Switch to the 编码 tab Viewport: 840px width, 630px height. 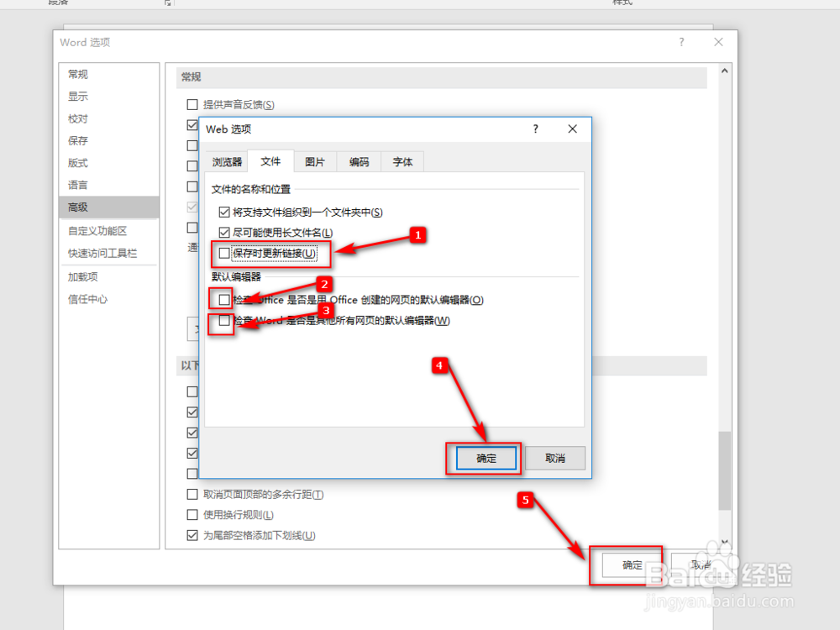click(x=359, y=161)
